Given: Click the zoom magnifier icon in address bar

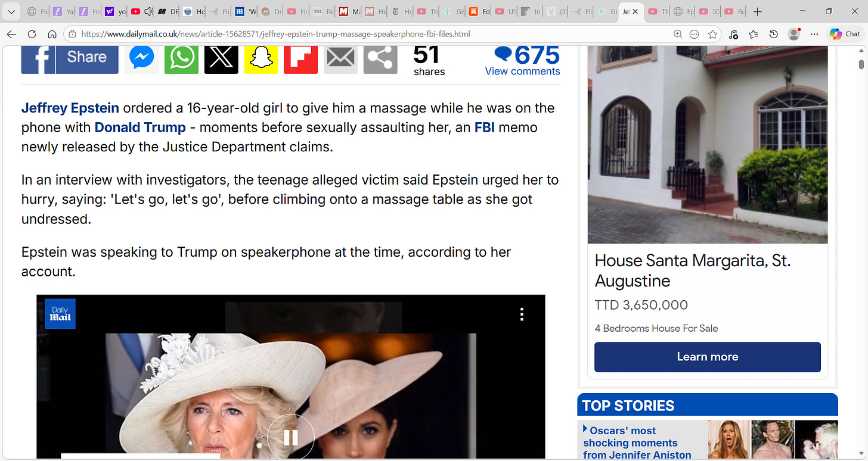Looking at the screenshot, I should click(x=678, y=34).
